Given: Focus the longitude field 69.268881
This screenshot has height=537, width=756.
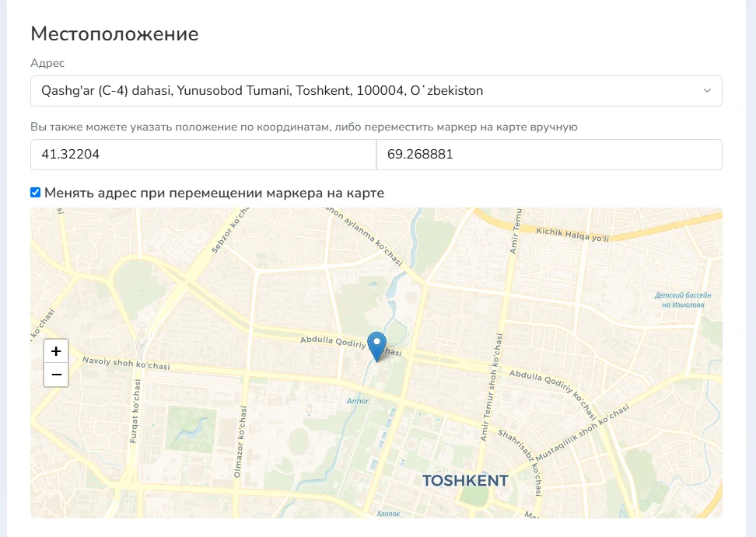Looking at the screenshot, I should pyautogui.click(x=549, y=155).
